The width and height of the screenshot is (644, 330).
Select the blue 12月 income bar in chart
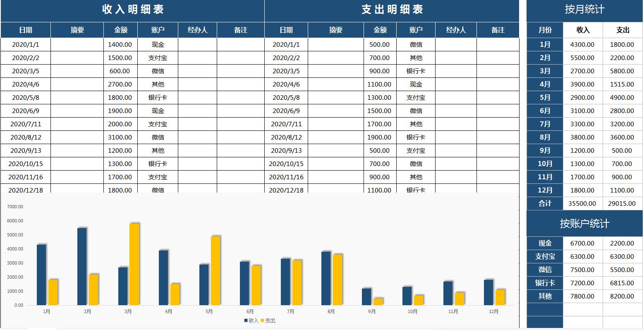(489, 292)
